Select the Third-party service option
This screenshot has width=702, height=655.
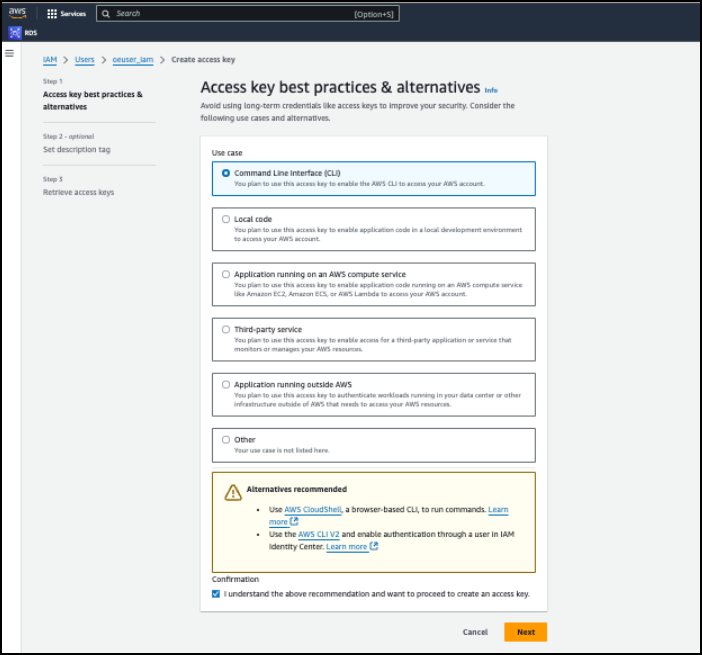(x=226, y=329)
